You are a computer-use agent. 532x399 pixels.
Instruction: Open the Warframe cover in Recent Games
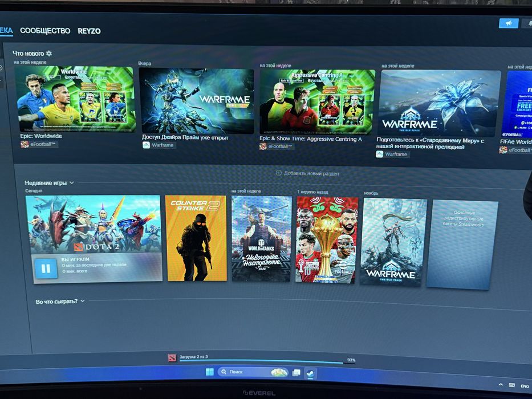click(x=393, y=242)
